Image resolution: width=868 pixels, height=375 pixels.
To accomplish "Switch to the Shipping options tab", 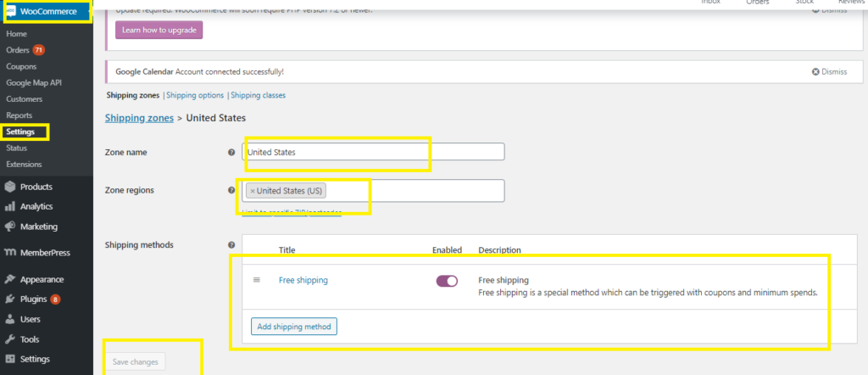I will [x=195, y=95].
